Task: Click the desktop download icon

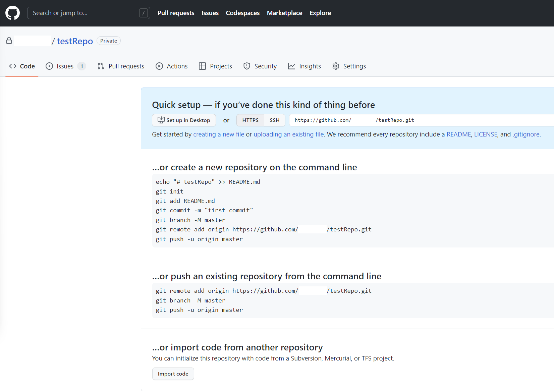Action: [161, 120]
